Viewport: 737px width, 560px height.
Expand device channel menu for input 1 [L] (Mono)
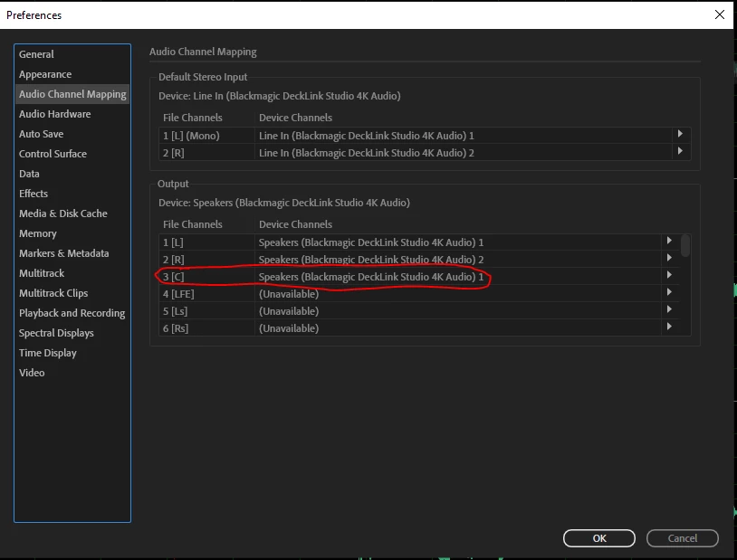pos(680,135)
